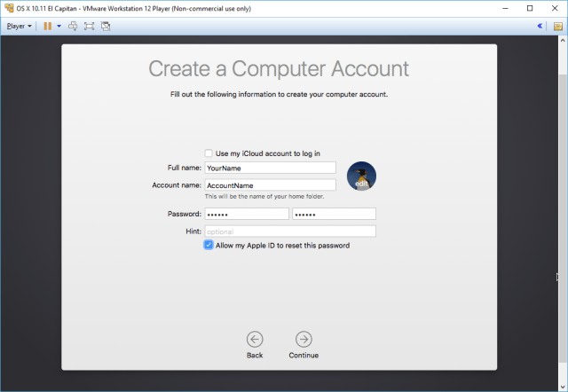Click the VMware Player window title icon

click(x=9, y=8)
